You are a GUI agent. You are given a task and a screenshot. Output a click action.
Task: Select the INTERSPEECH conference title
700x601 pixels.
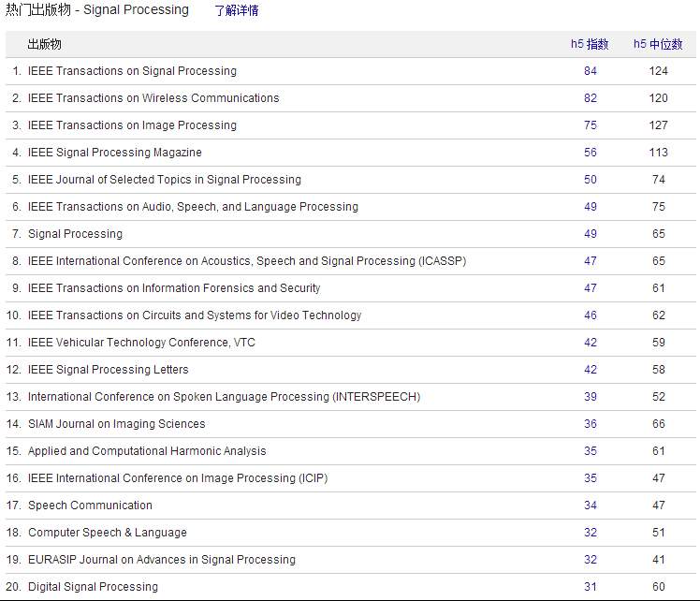(224, 397)
